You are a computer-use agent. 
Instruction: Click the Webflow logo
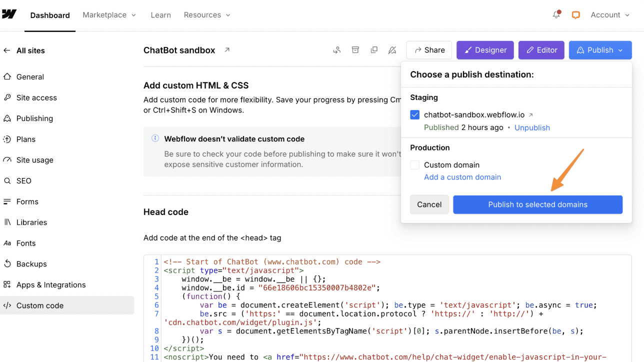[8, 14]
